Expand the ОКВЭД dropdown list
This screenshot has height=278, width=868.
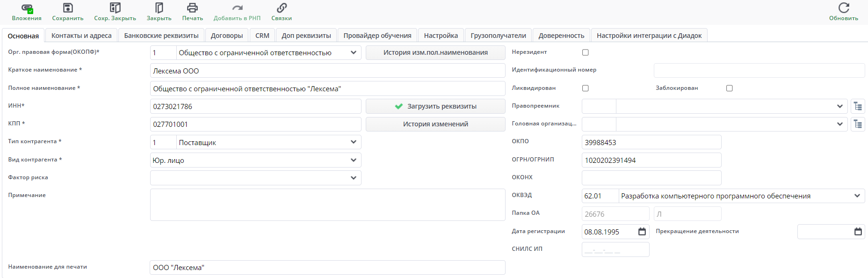tap(857, 196)
